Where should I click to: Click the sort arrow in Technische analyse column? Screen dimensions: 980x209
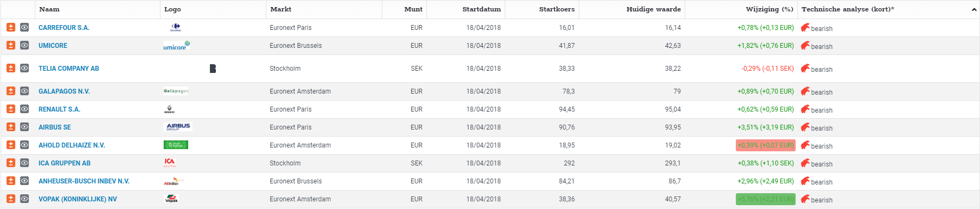pyautogui.click(x=973, y=10)
